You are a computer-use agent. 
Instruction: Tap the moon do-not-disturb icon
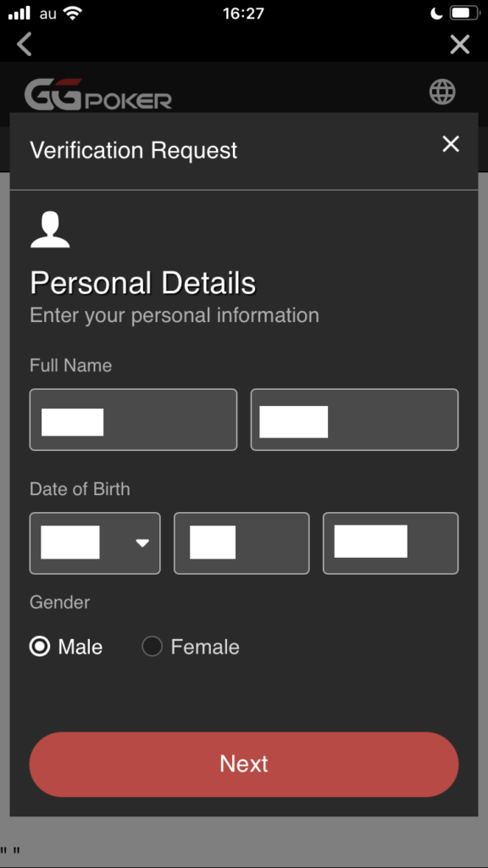pyautogui.click(x=436, y=14)
